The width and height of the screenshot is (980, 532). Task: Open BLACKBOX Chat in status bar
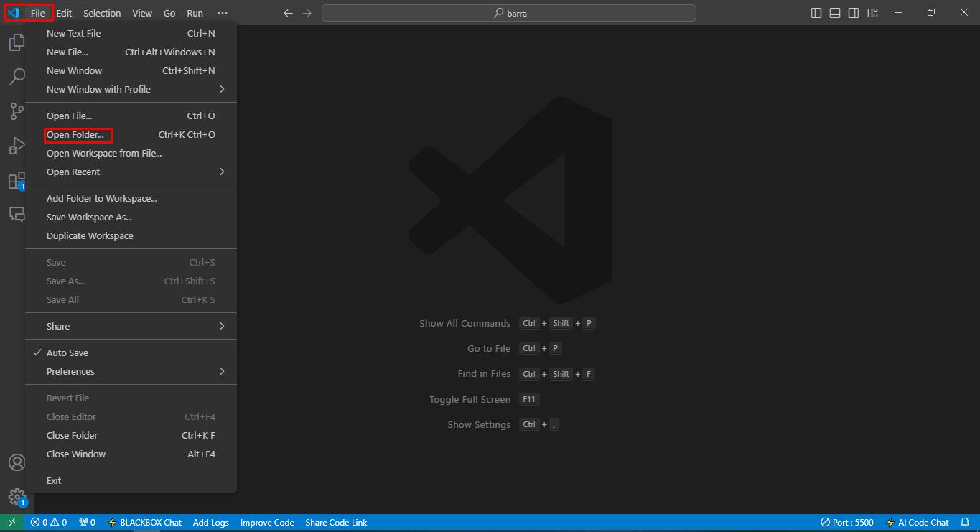pyautogui.click(x=144, y=523)
